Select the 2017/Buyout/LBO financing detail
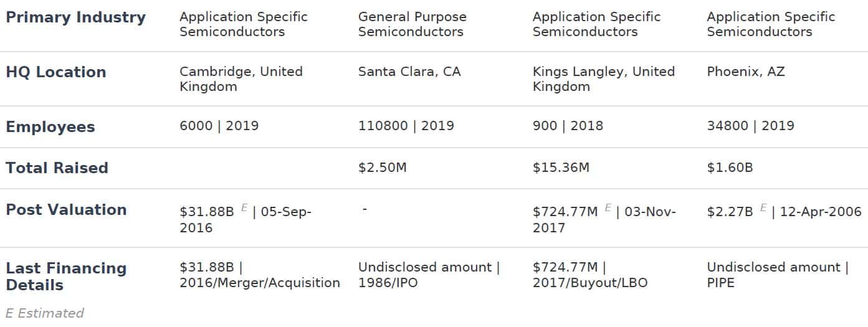Viewport: 868px width, 327px height. click(590, 283)
